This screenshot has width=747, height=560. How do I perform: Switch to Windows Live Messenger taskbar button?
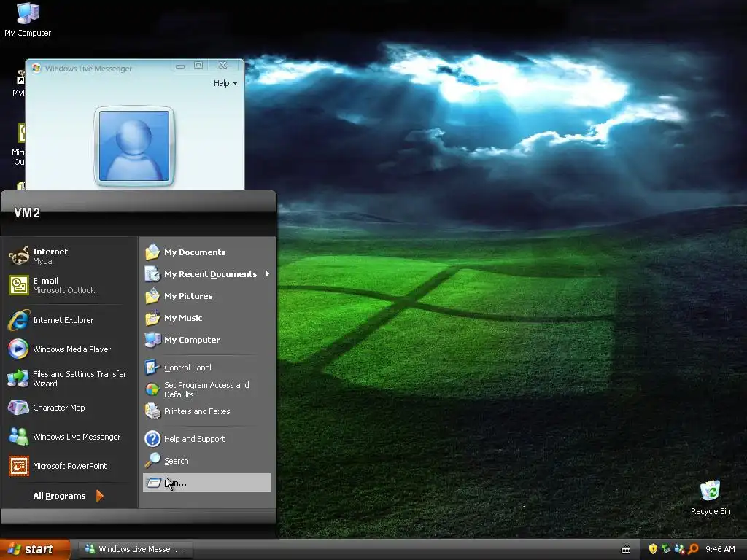135,550
